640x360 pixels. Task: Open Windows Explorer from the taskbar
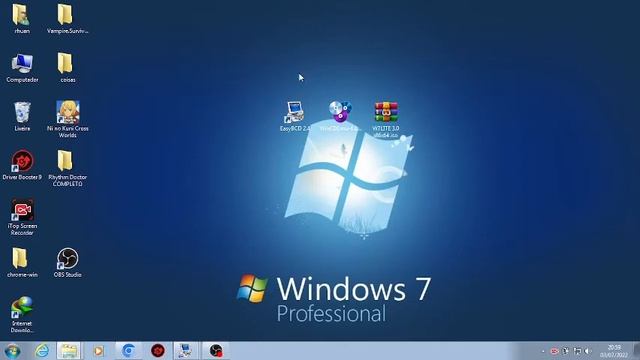click(69, 351)
